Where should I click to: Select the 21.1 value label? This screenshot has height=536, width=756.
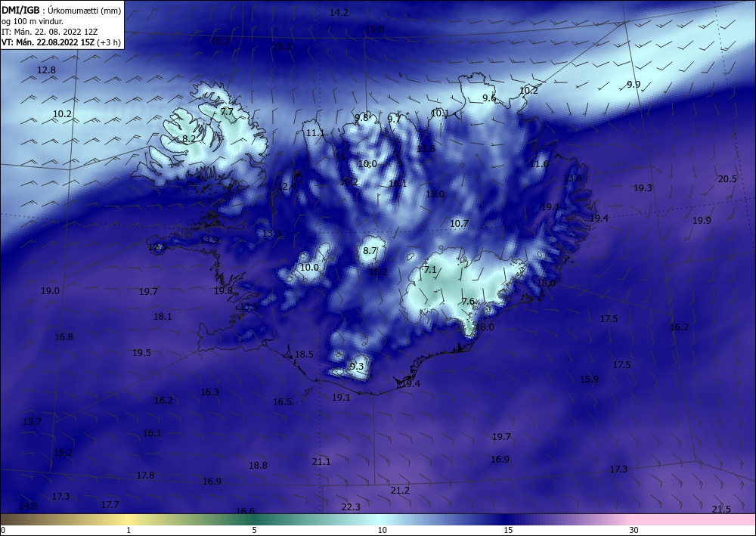[x=321, y=462]
